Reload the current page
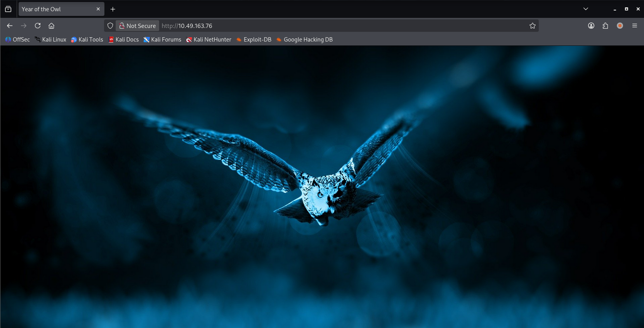Image resolution: width=644 pixels, height=328 pixels. pyautogui.click(x=38, y=26)
